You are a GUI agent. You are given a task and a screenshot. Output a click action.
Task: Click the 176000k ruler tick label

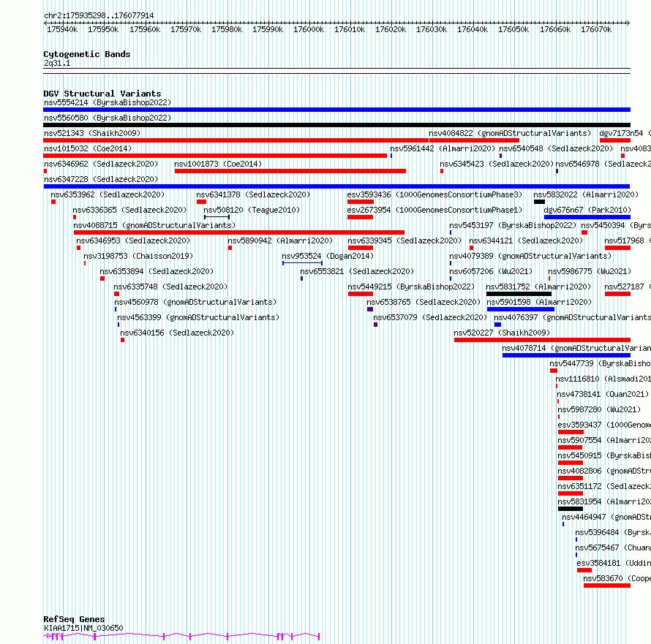309,29
